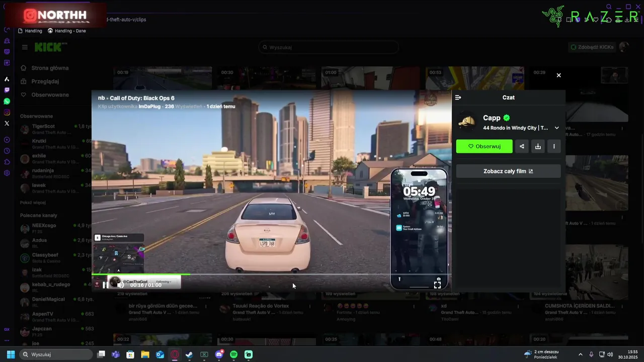Image resolution: width=644 pixels, height=362 pixels.
Task: Open the weather widget showing 2 cm deszczu
Action: coord(541,354)
